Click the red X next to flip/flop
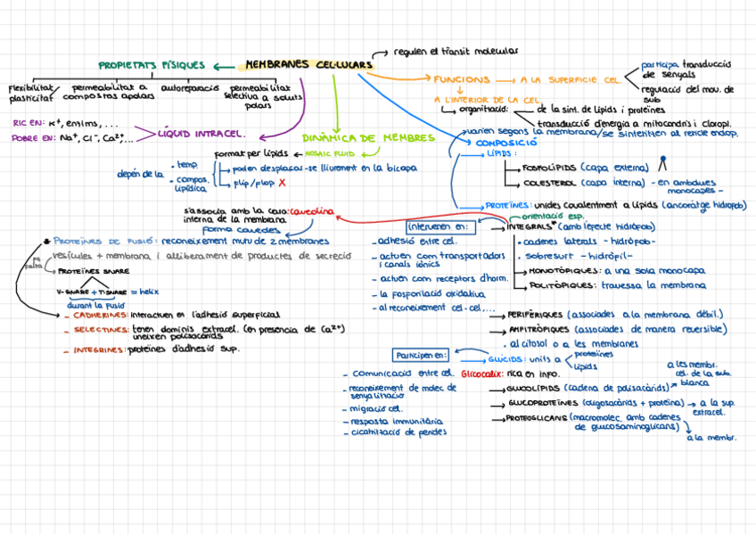756x534 pixels. pos(282,183)
